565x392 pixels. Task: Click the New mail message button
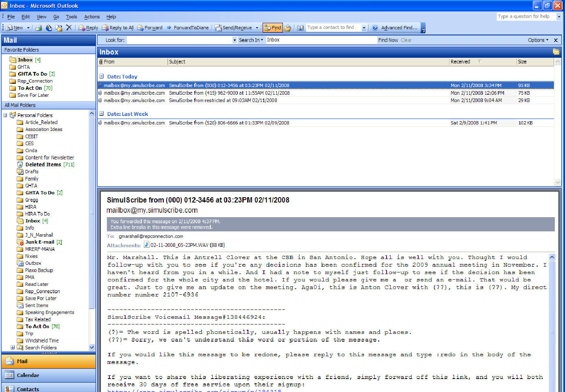[x=14, y=28]
